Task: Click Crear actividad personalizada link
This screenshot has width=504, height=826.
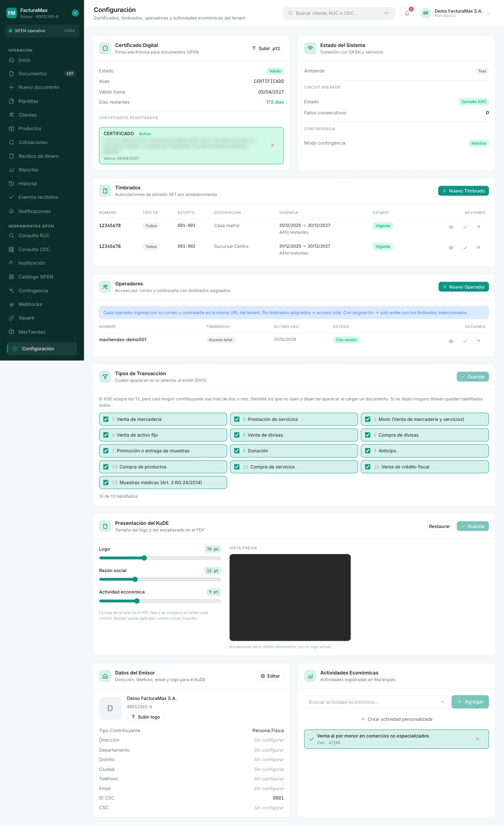Action: 397,719
